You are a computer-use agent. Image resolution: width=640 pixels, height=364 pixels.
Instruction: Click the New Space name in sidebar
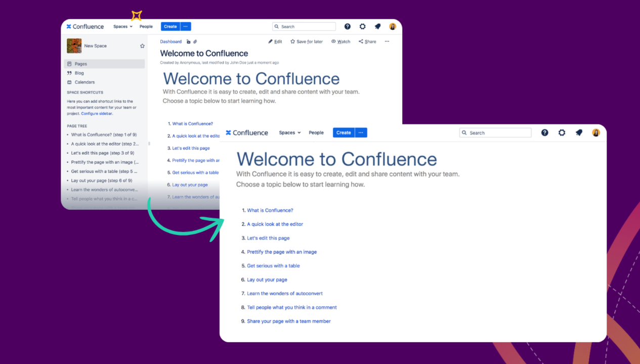pos(95,45)
